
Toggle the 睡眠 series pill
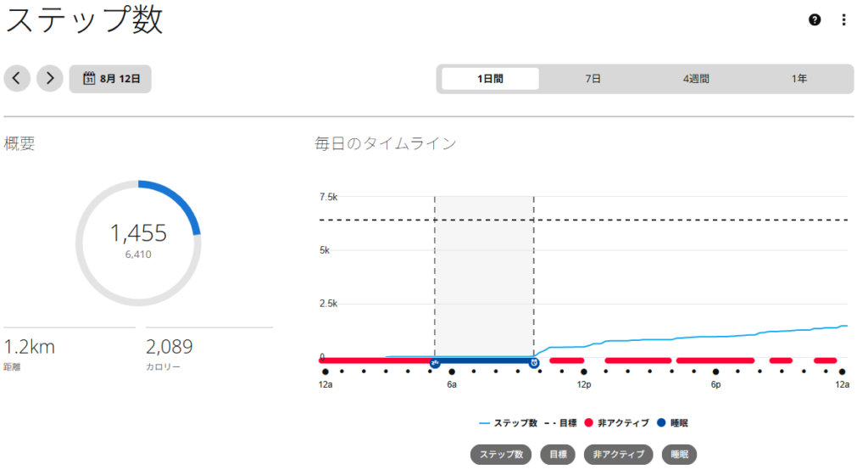click(679, 455)
